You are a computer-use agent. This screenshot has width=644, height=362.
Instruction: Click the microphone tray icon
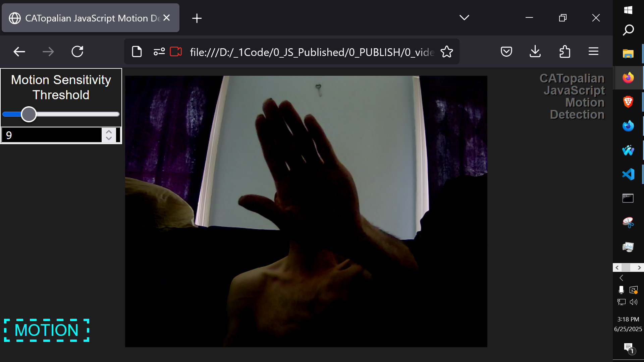click(621, 290)
